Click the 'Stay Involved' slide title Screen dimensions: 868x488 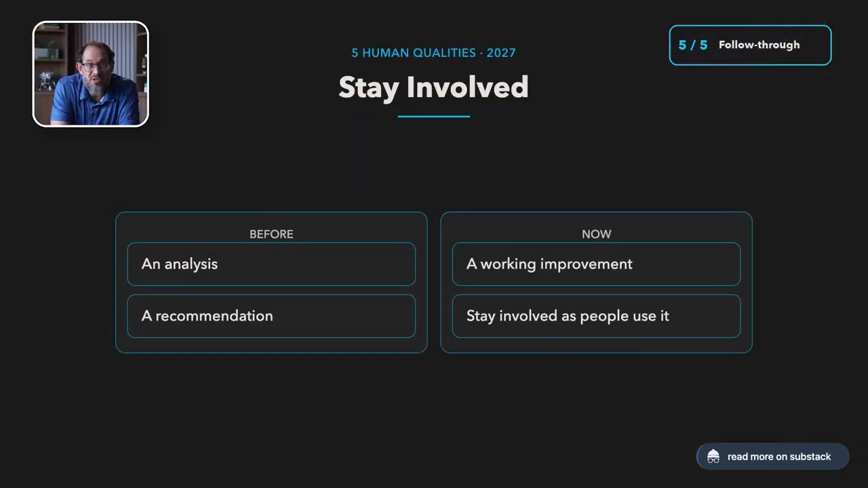[433, 87]
